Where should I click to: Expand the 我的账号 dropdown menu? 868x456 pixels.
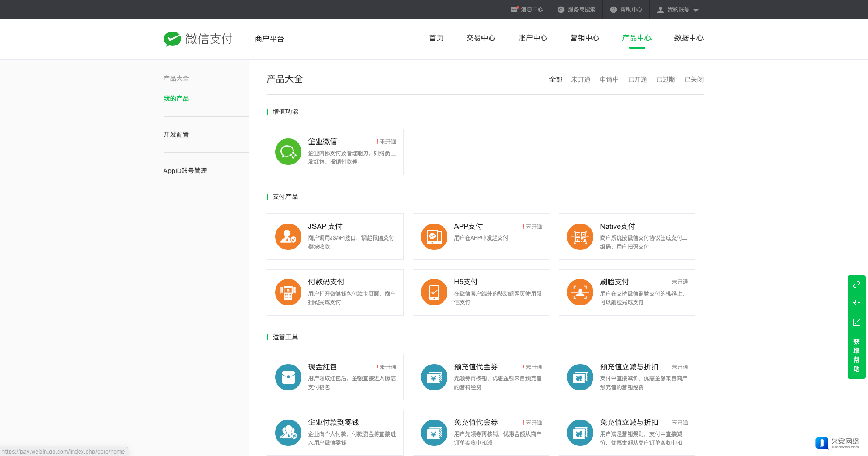tap(678, 10)
